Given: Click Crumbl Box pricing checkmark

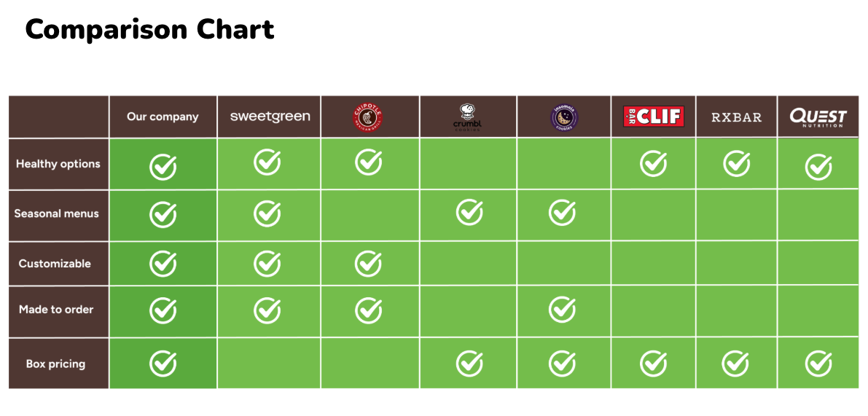Looking at the screenshot, I should coord(469,363).
